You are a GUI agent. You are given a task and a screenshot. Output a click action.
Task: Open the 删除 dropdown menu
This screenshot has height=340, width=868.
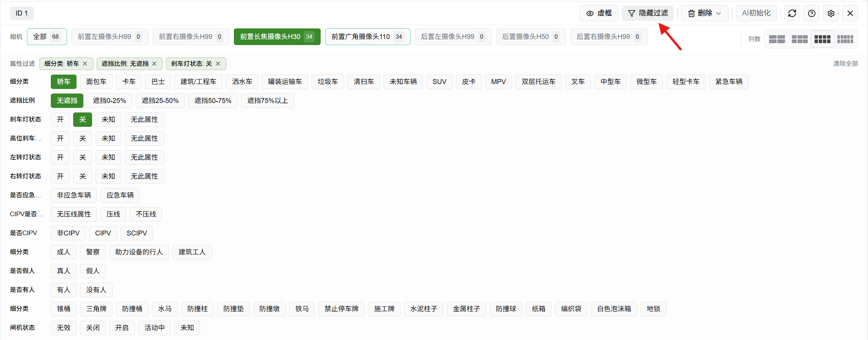[x=705, y=13]
